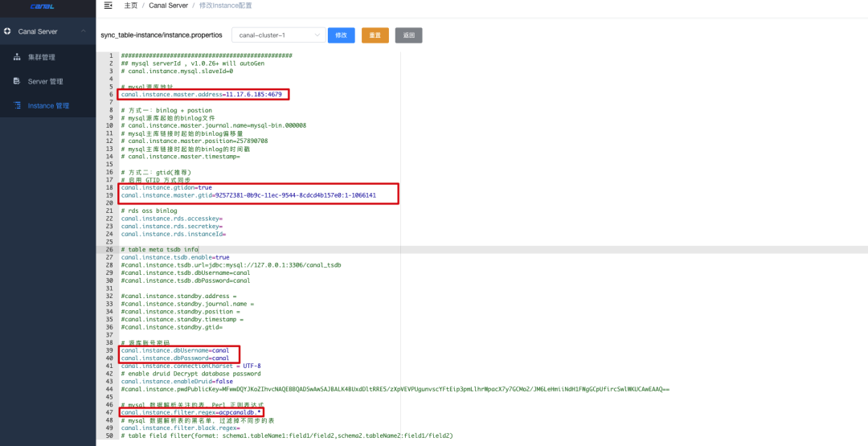Click the sync_table-instance/instance.propertios file name
The height and width of the screenshot is (446, 868).
162,35
